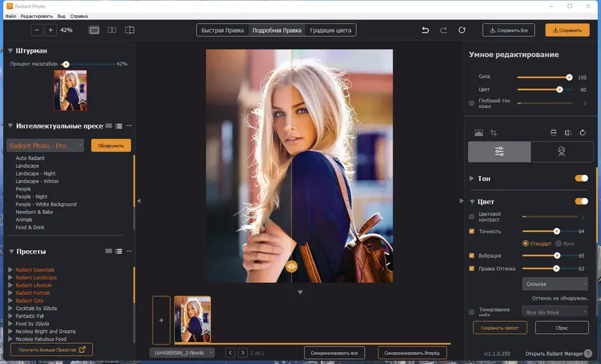Open the Radiant Photo - Pro dropdown
601x364 pixels.
pos(45,146)
